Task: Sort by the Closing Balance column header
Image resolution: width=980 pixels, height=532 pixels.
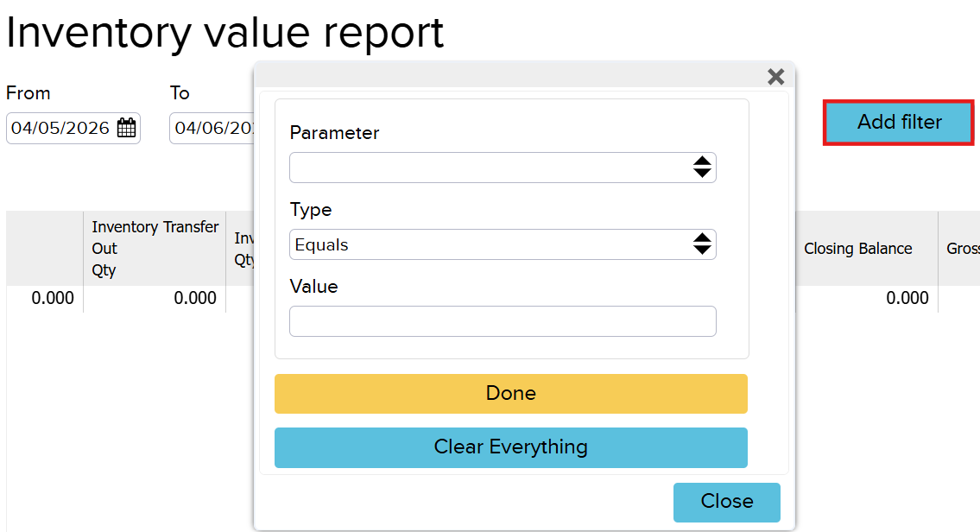Action: (857, 249)
